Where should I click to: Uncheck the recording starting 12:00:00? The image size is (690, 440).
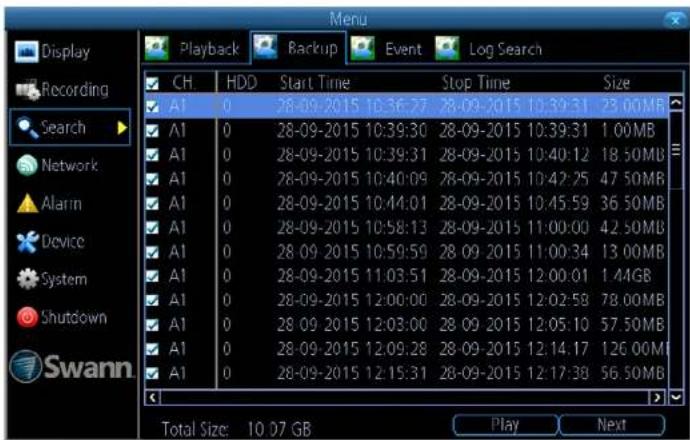point(152,301)
